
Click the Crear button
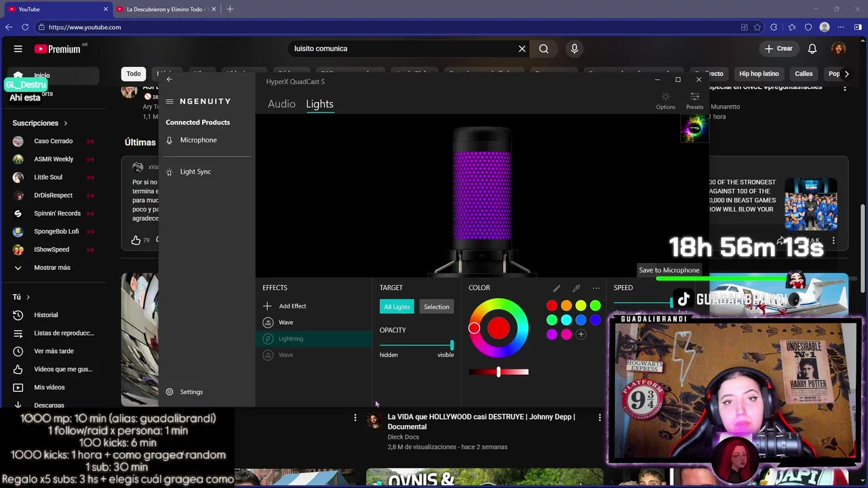click(x=778, y=49)
